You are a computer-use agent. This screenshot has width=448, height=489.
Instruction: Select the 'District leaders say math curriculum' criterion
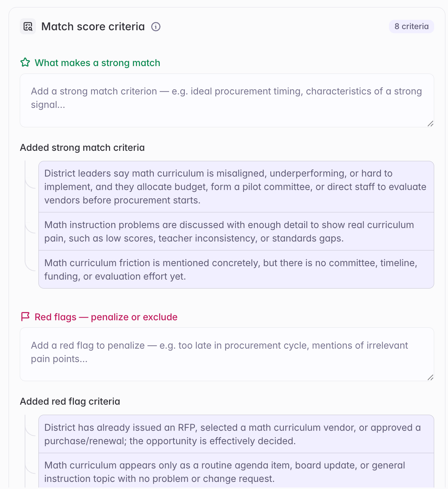point(236,187)
